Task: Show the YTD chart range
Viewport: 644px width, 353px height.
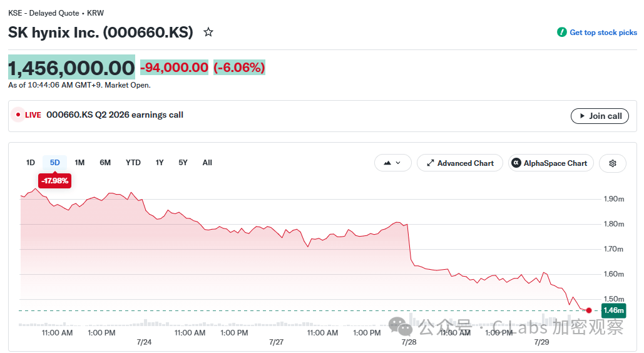Action: [x=133, y=163]
